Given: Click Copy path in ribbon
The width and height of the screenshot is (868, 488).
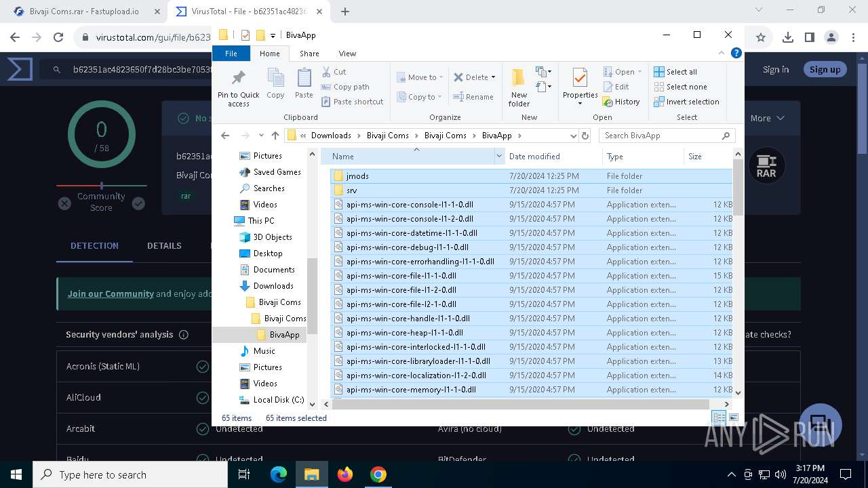Looking at the screenshot, I should click(x=345, y=87).
